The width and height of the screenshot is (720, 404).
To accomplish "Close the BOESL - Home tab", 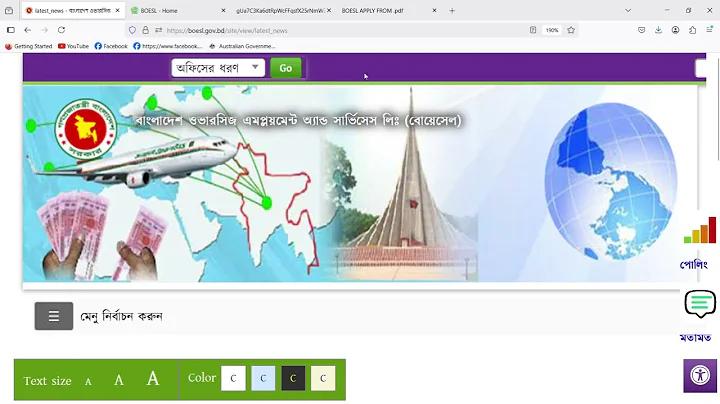I will click(223, 10).
